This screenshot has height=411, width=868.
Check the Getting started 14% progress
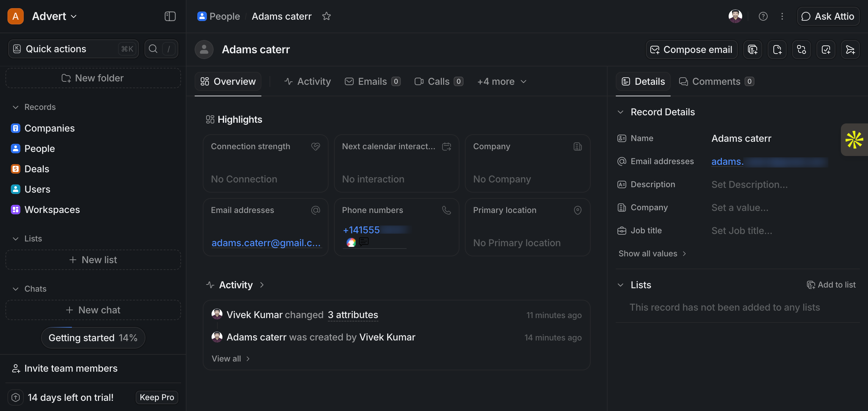[x=93, y=337]
